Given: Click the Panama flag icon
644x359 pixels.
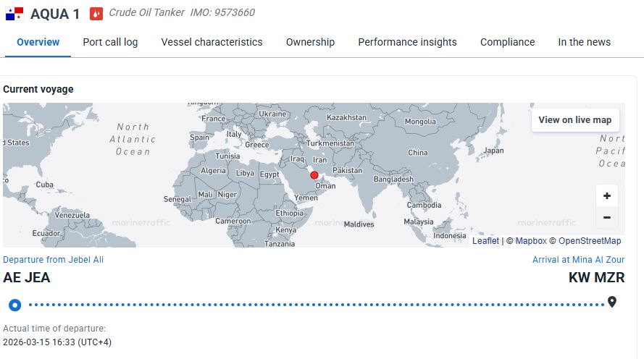Looking at the screenshot, I should pyautogui.click(x=14, y=13).
